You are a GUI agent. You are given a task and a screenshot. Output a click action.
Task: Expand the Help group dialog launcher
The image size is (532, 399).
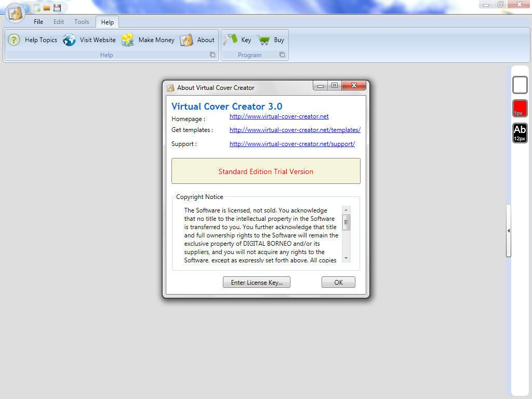[x=212, y=55]
